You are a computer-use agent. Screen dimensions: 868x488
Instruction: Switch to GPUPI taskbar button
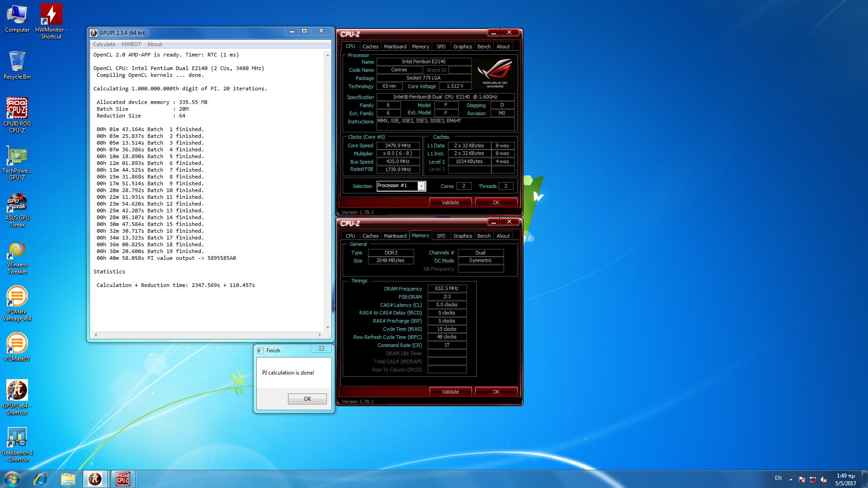(95, 479)
